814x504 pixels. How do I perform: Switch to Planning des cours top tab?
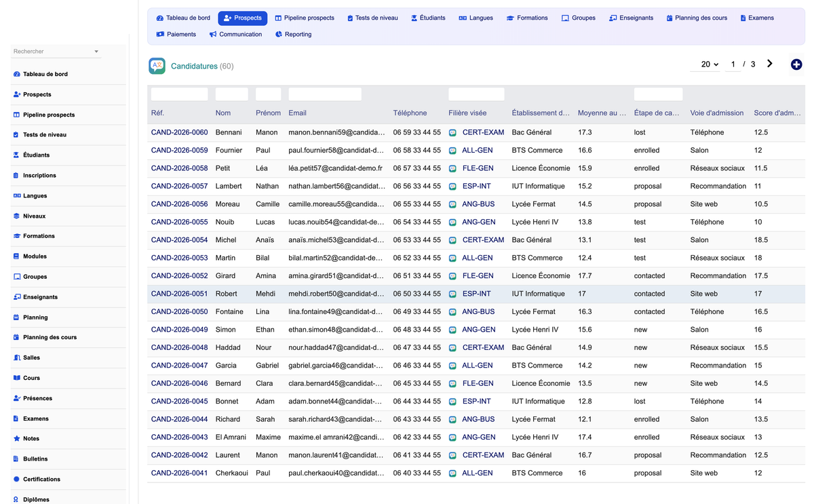(x=697, y=18)
